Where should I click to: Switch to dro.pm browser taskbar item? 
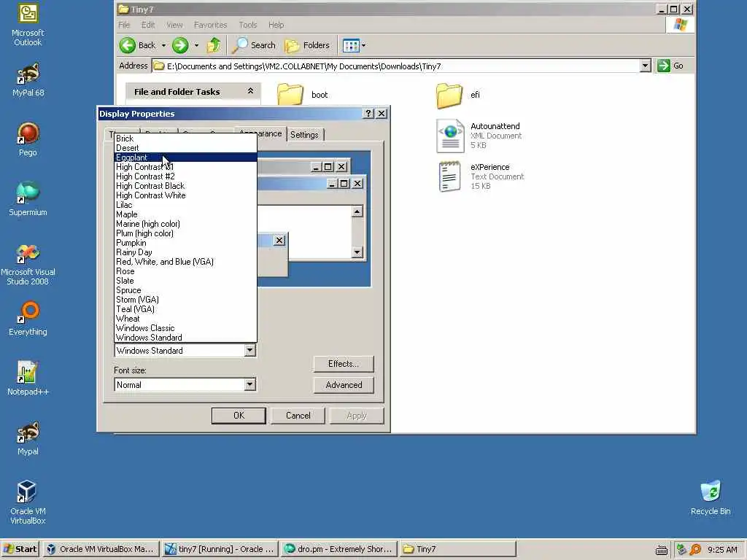pos(338,549)
